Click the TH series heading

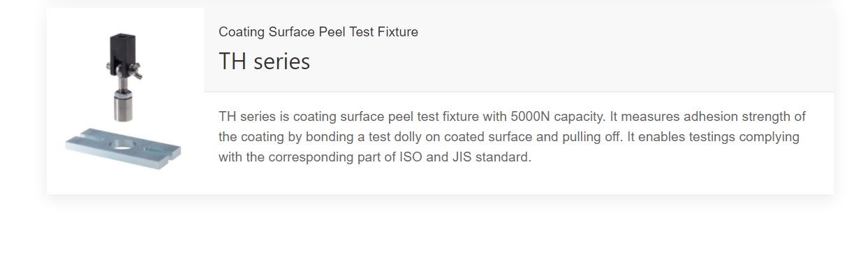coord(264,62)
